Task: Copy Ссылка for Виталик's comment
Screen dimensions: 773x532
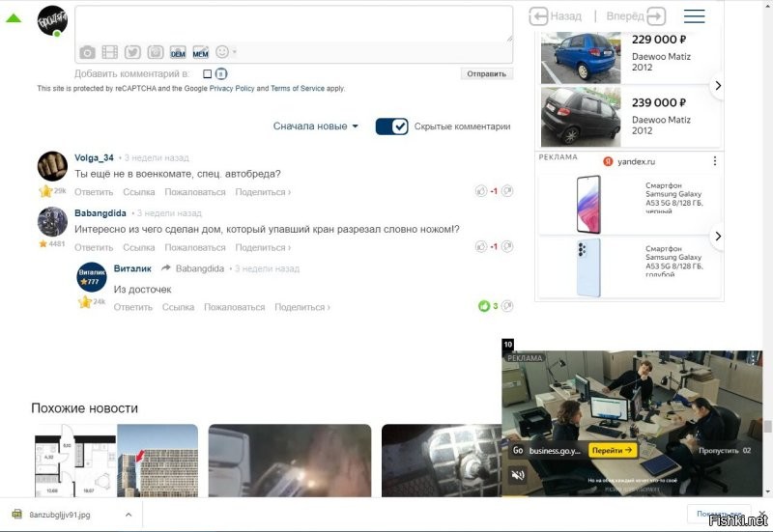Action: click(x=178, y=307)
